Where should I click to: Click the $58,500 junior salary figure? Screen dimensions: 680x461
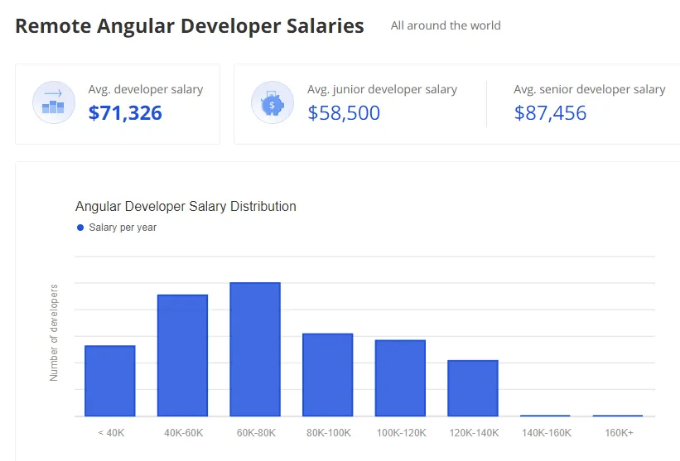[343, 113]
